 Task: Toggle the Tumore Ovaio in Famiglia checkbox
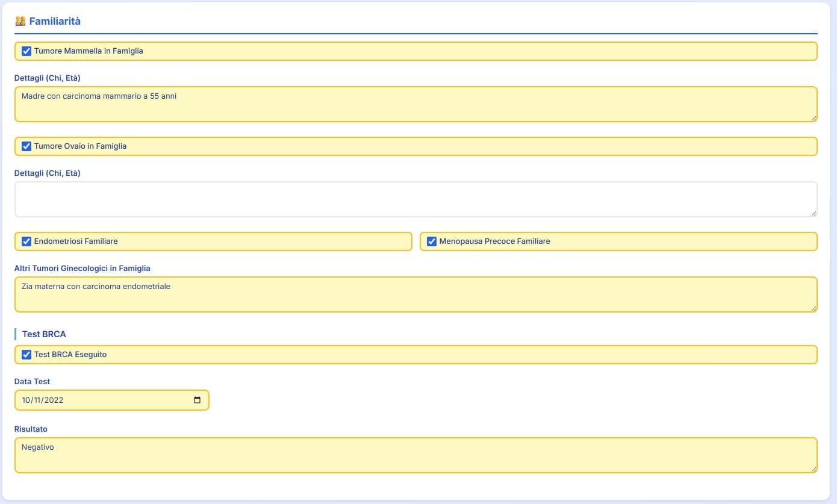pos(26,146)
